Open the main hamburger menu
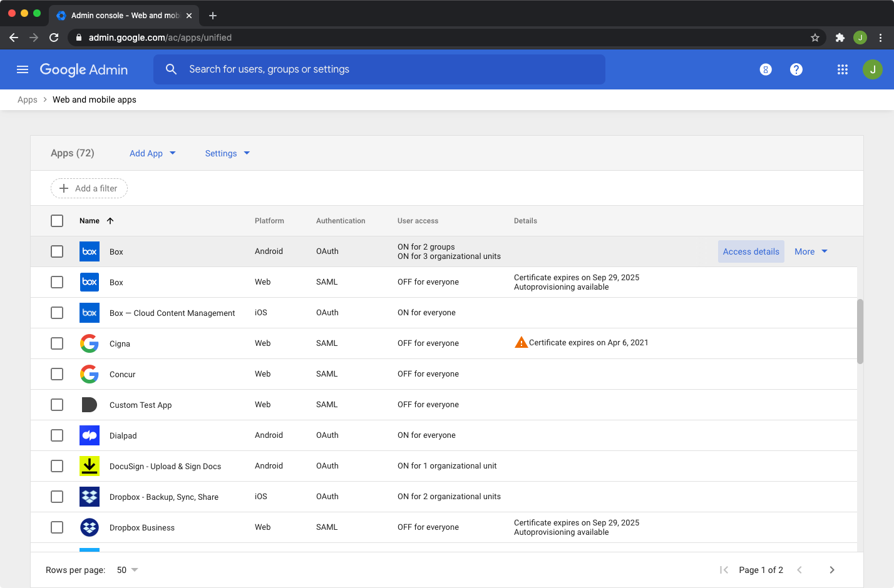 click(23, 69)
